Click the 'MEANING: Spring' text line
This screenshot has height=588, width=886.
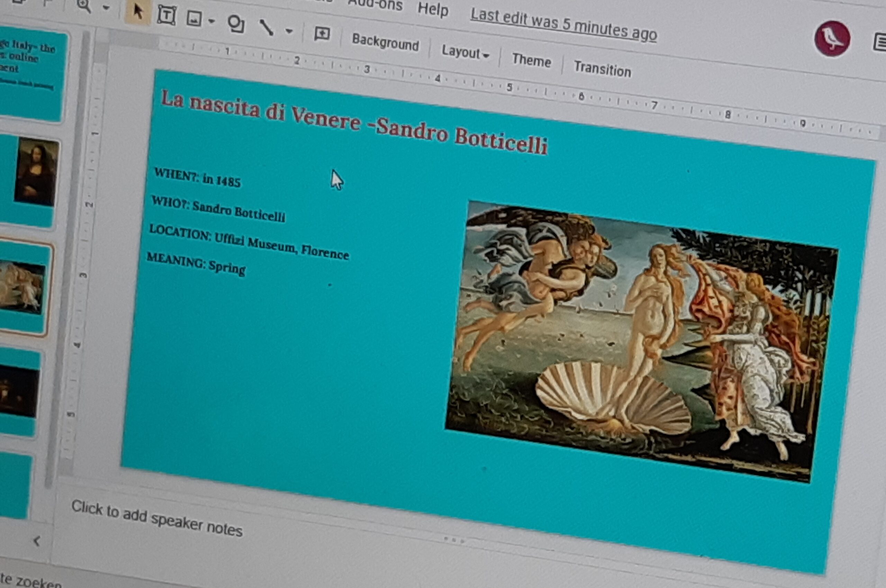point(196,264)
